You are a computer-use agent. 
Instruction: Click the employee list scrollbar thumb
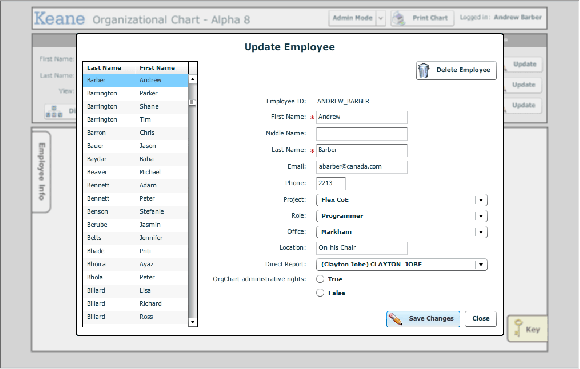[x=192, y=102]
